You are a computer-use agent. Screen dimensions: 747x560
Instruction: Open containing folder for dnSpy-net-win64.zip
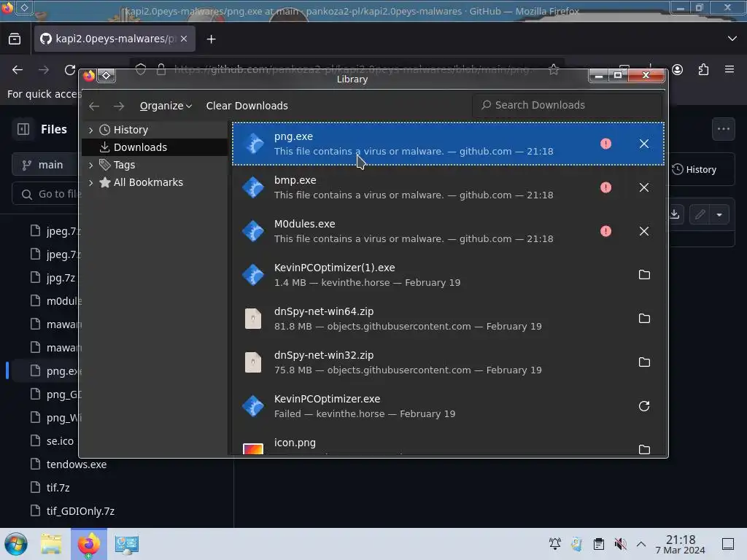(x=644, y=319)
